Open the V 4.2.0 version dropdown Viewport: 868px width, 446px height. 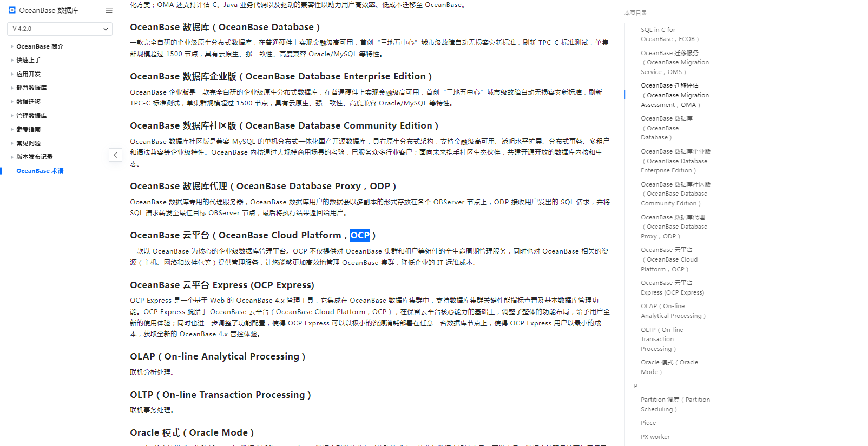[60, 29]
